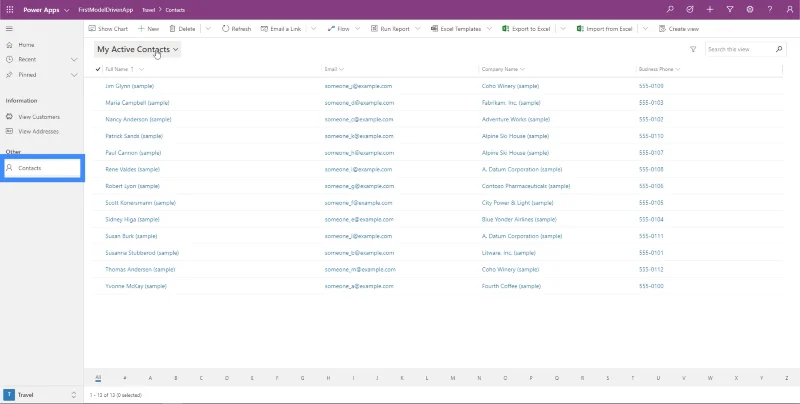Toggle the select all rows checkmark
The height and width of the screenshot is (404, 800).
point(98,69)
